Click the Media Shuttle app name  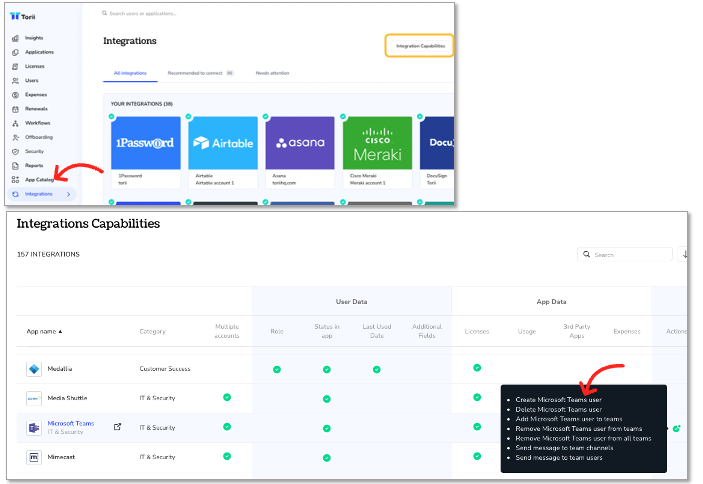(x=67, y=398)
